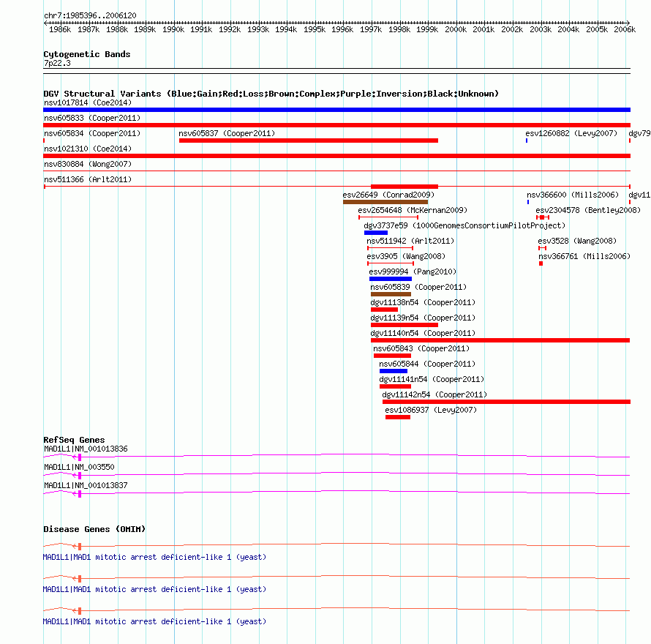Open the esv1260882 (Levy2007) variant label
Screen dimensions: 651x644
pyautogui.click(x=571, y=133)
